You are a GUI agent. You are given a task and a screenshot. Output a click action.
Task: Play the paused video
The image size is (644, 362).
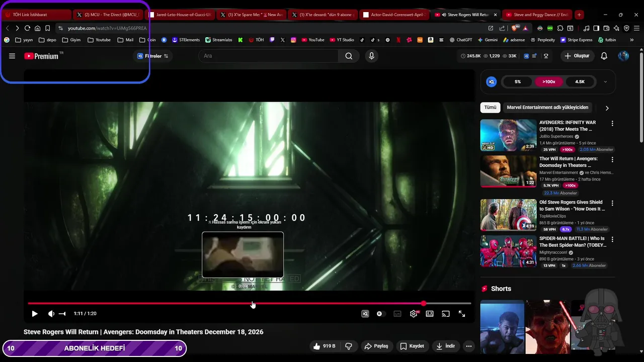[x=34, y=314]
